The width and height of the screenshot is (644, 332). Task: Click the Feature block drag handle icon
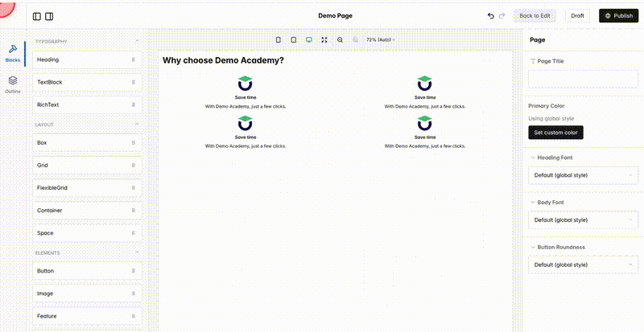(x=133, y=316)
